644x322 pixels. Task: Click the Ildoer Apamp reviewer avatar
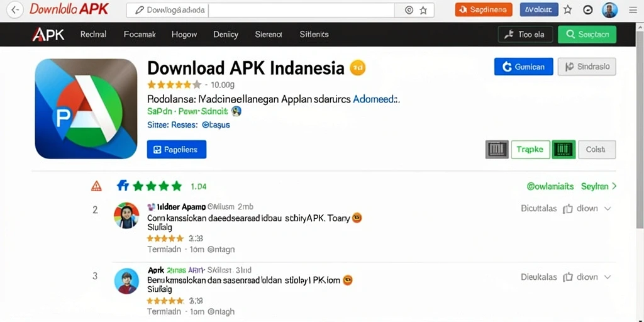point(126,215)
